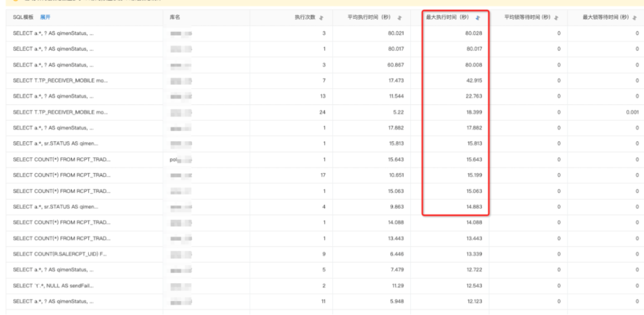This screenshot has height=315, width=644.
Task: Click the max time 22.763 cell
Action: pyautogui.click(x=474, y=96)
